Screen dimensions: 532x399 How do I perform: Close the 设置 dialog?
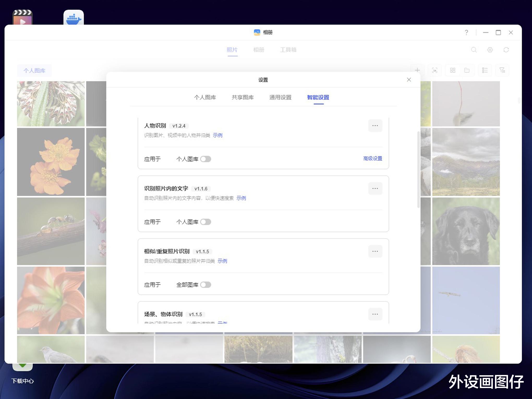[x=409, y=80]
